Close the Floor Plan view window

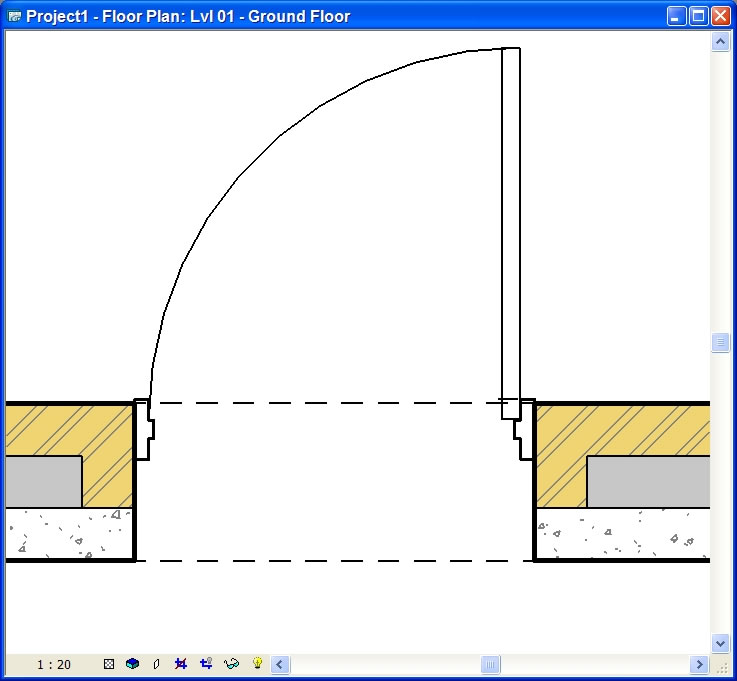[720, 16]
